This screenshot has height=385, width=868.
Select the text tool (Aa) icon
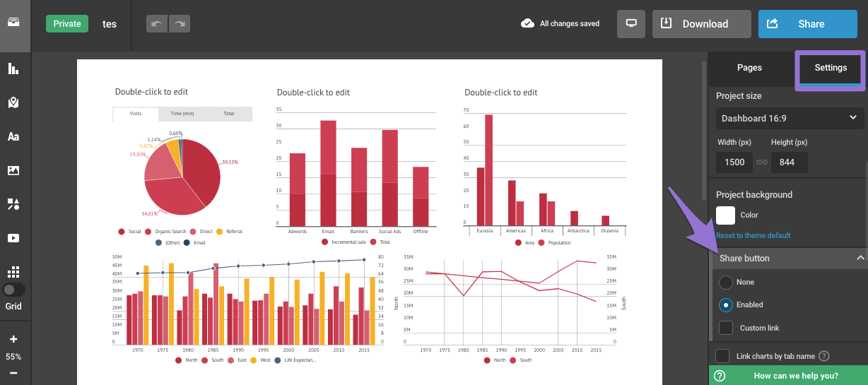[13, 137]
